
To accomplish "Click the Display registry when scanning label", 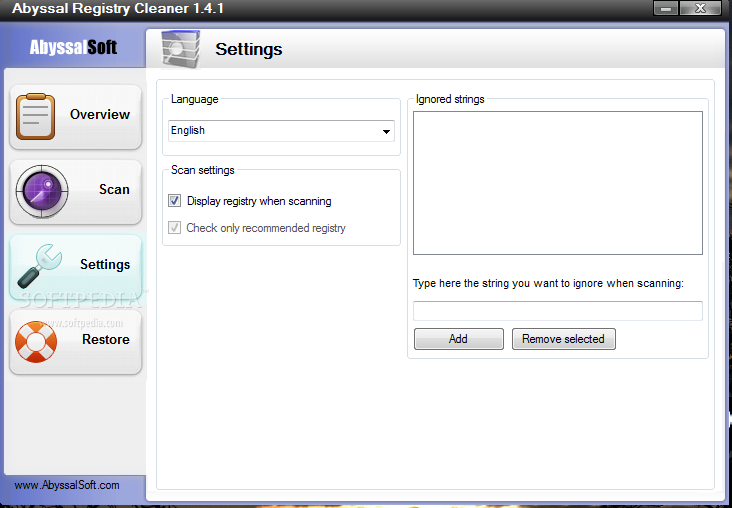I will (259, 201).
